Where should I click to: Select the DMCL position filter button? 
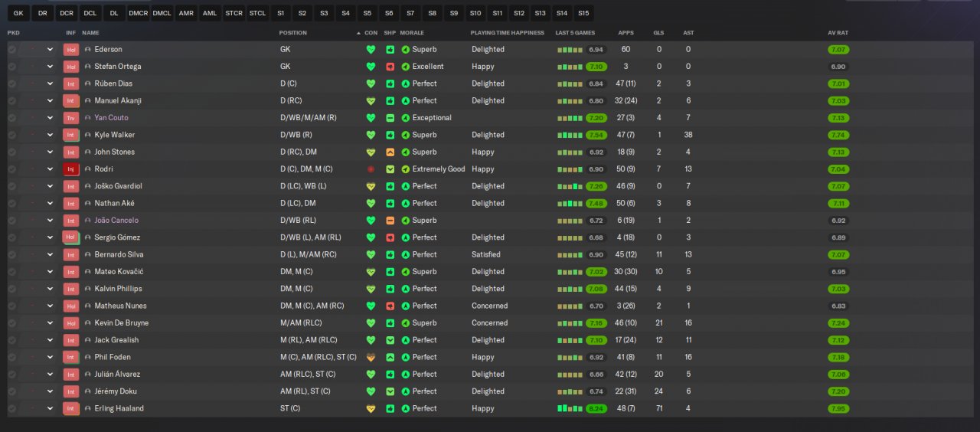point(162,13)
